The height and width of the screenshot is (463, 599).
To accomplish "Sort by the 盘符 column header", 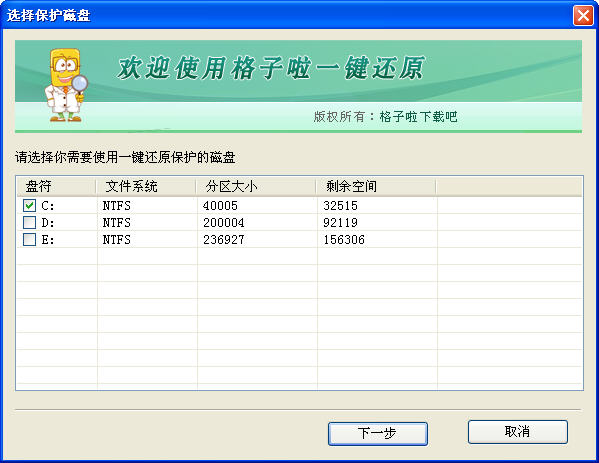I will pyautogui.click(x=56, y=186).
